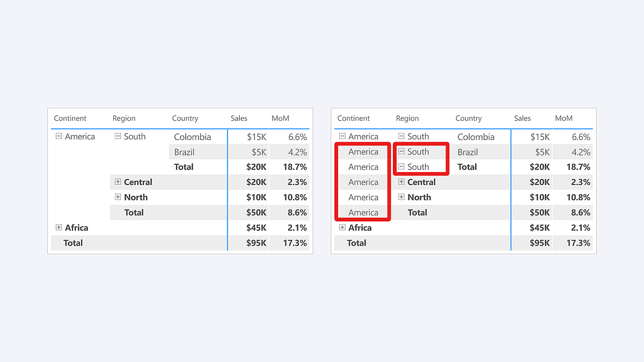
Task: Collapse the South region in the left matrix
Action: tap(118, 136)
